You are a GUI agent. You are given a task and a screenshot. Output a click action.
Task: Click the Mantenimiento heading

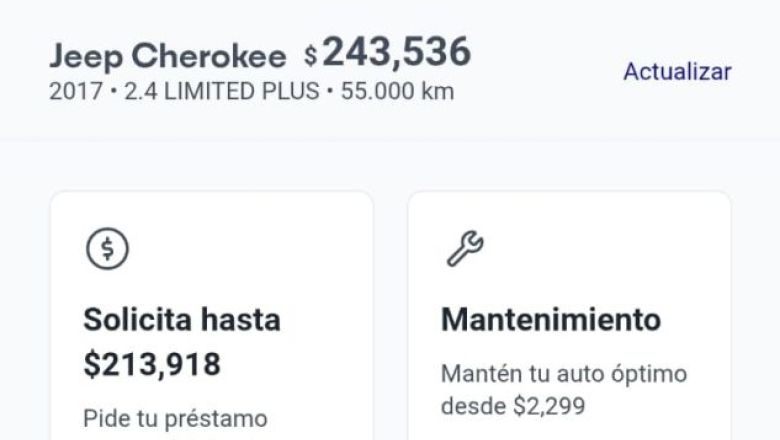point(551,320)
